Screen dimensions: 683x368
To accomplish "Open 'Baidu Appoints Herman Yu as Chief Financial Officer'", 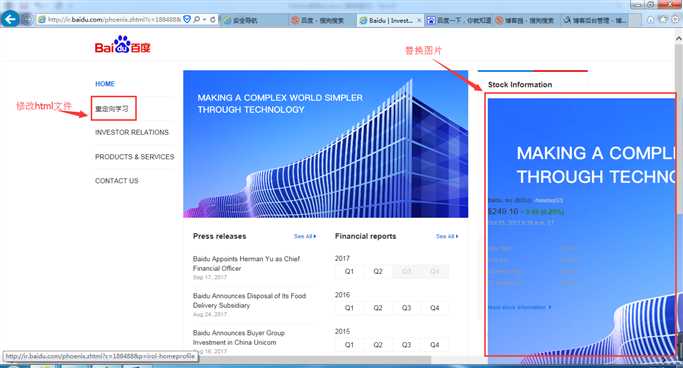I will (x=247, y=263).
